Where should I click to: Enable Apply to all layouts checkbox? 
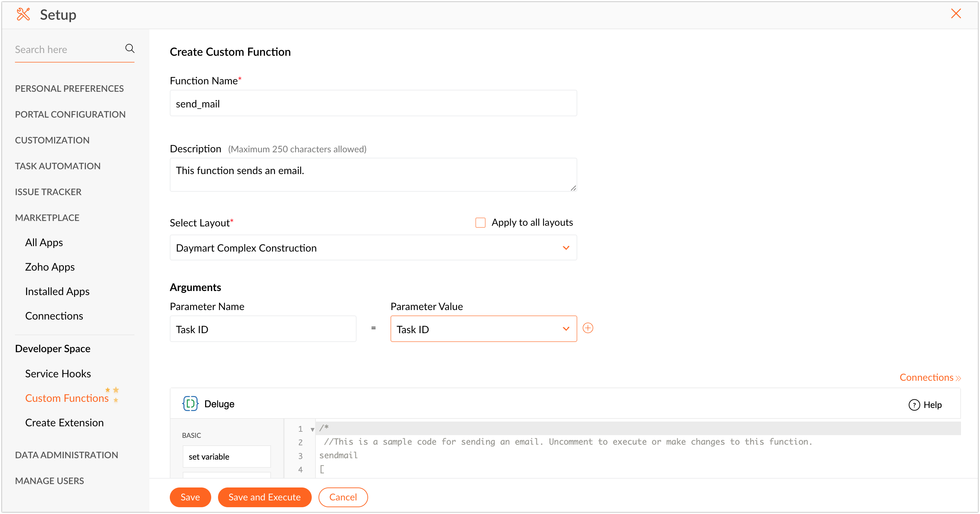[480, 222]
